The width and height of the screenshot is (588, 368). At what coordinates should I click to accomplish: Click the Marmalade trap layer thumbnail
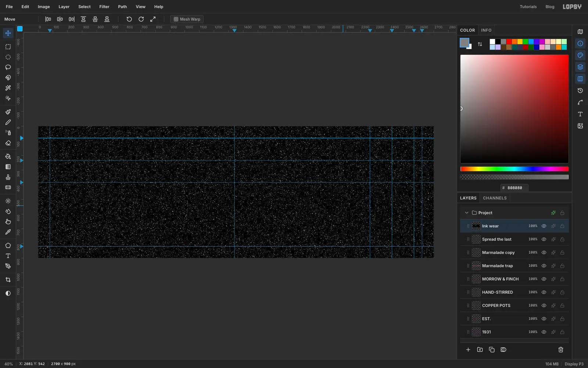476,266
